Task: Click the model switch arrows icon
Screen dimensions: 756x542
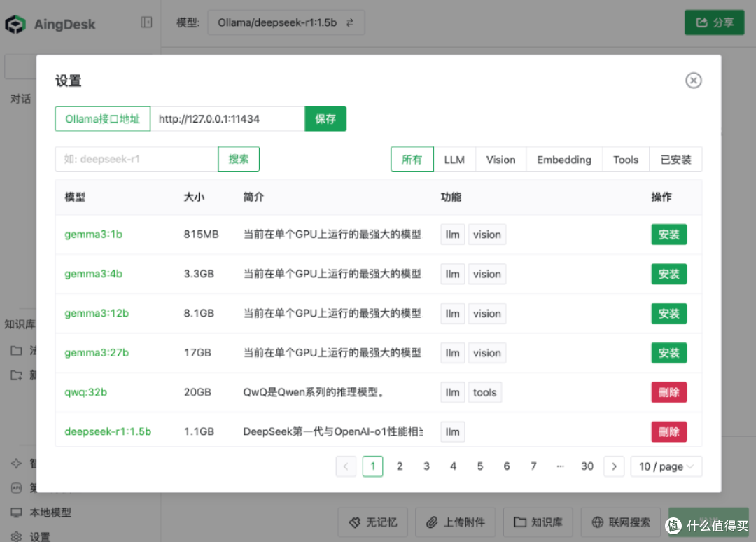Action: pos(349,22)
